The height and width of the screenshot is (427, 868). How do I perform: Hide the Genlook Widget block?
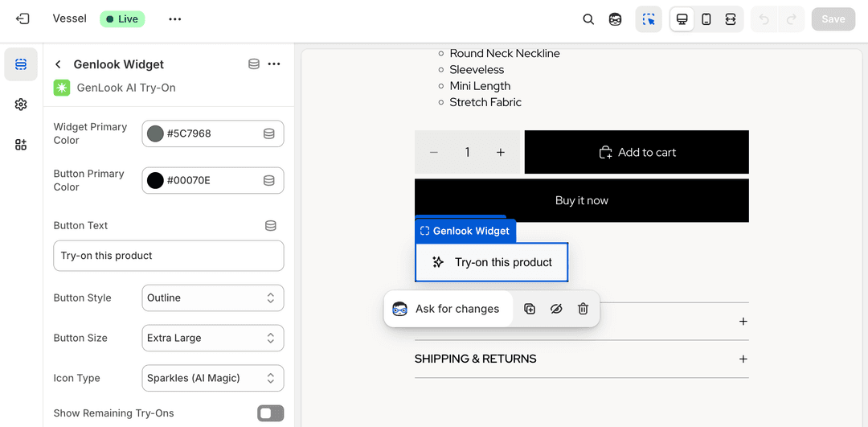556,309
